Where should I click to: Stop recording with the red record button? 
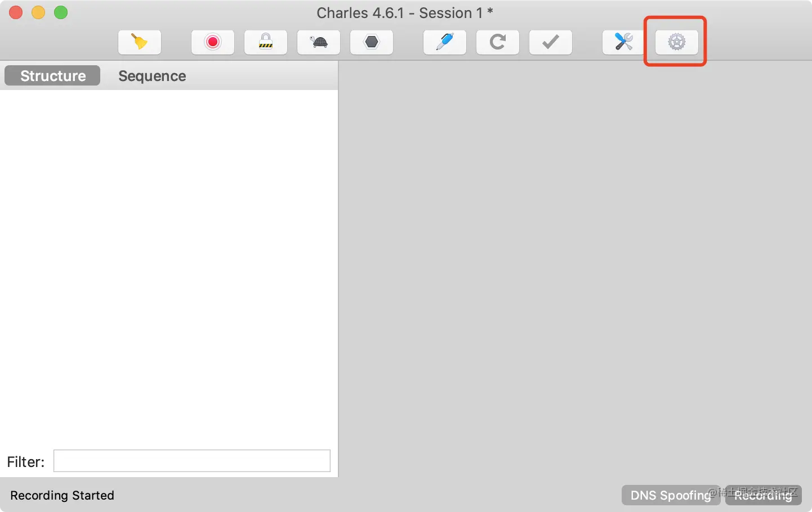tap(213, 42)
